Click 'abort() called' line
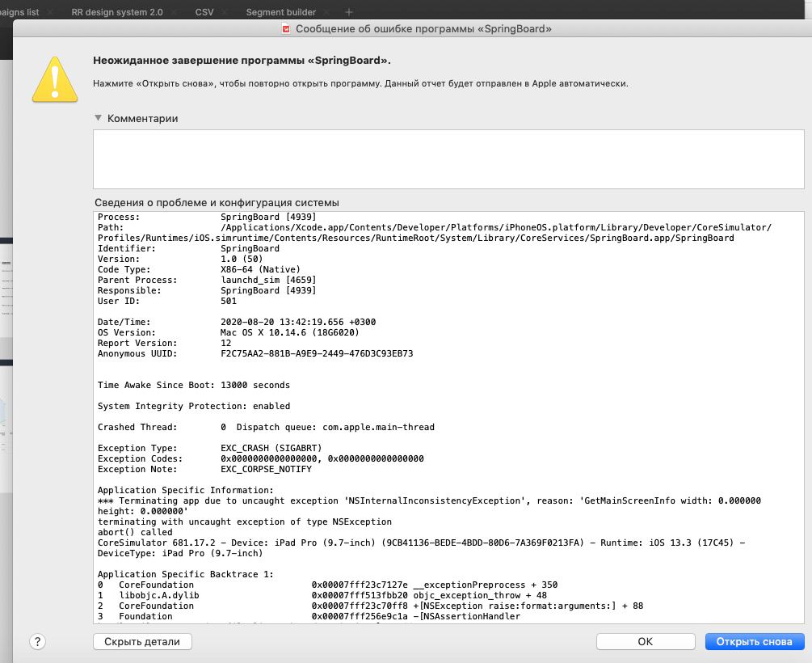This screenshot has height=663, width=812. click(x=135, y=532)
